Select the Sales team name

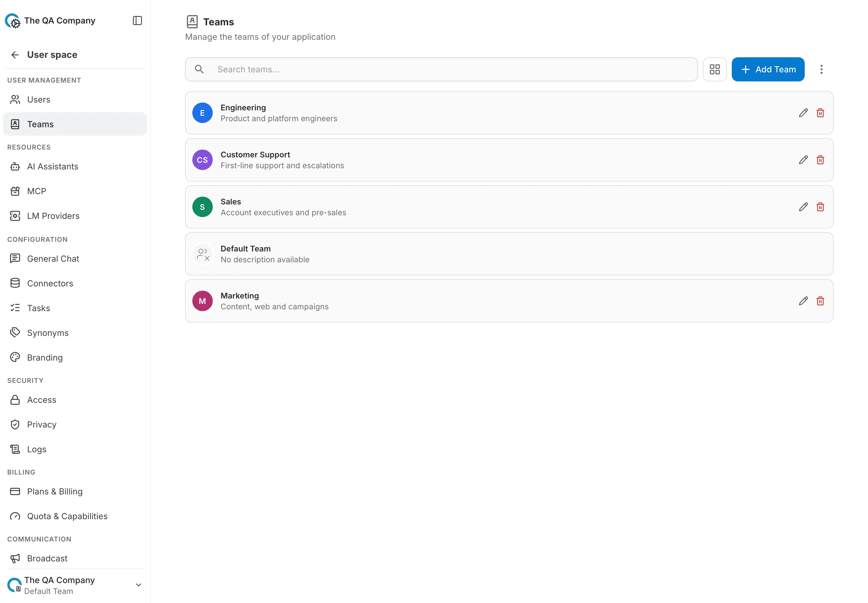pos(231,202)
